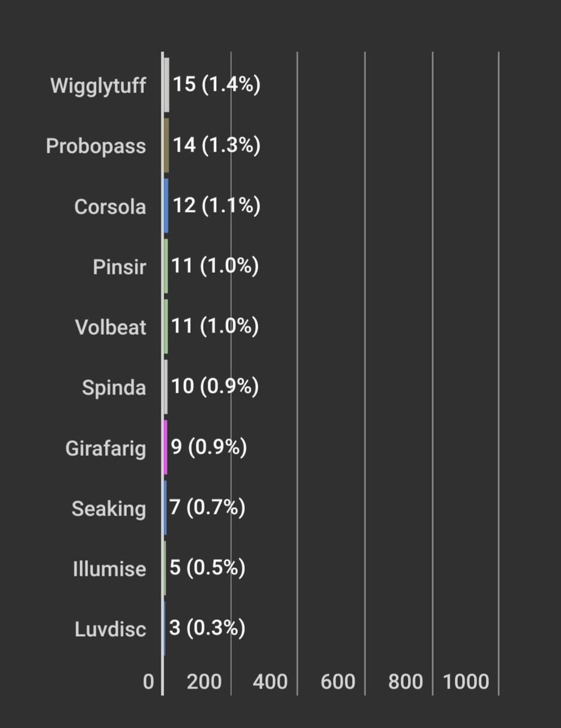Select the Luvdisc label
Viewport: 561px width, 728px height.
click(x=110, y=629)
